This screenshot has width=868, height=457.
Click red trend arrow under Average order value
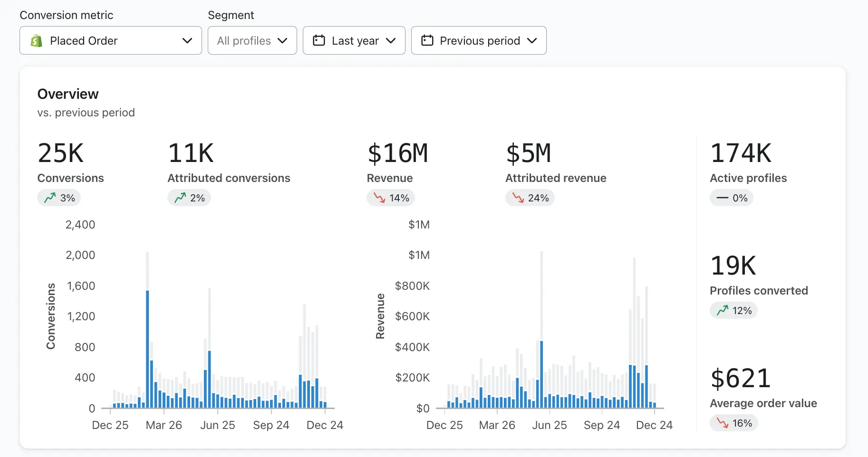coord(723,423)
